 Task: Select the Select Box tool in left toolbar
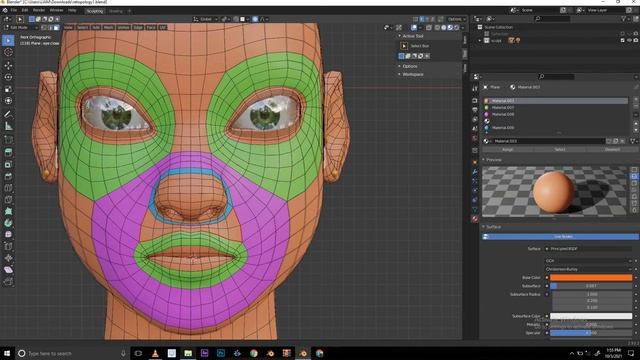tap(8, 40)
